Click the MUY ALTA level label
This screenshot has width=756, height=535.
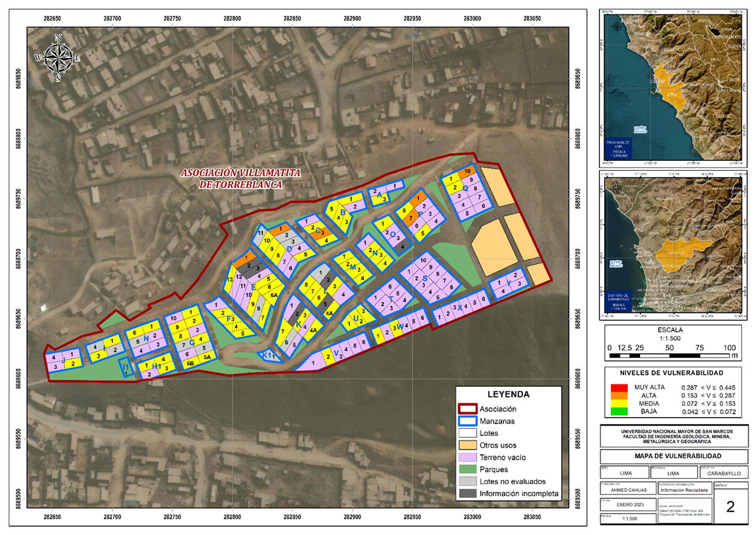tap(649, 387)
